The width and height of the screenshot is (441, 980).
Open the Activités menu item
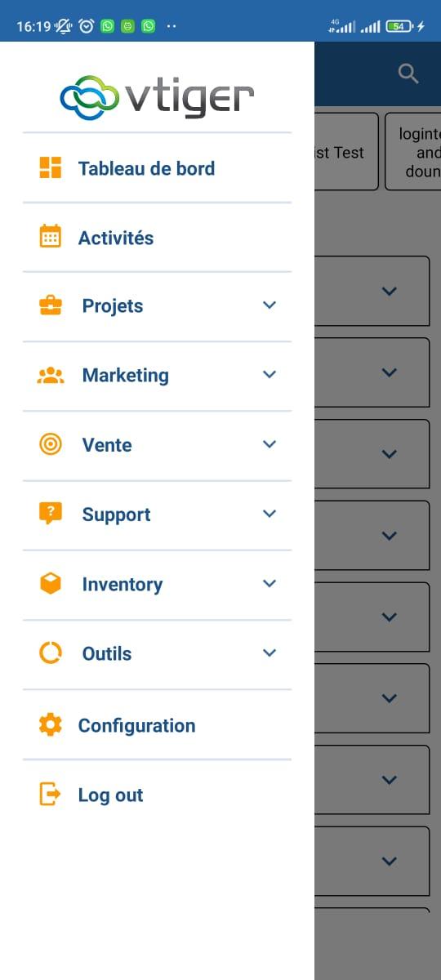coord(157,238)
